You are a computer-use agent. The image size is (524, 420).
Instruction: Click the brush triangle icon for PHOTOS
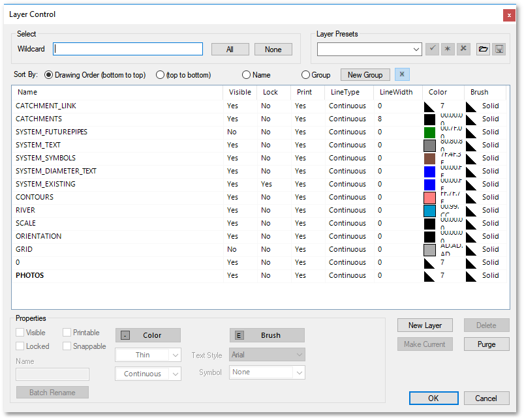tap(471, 276)
